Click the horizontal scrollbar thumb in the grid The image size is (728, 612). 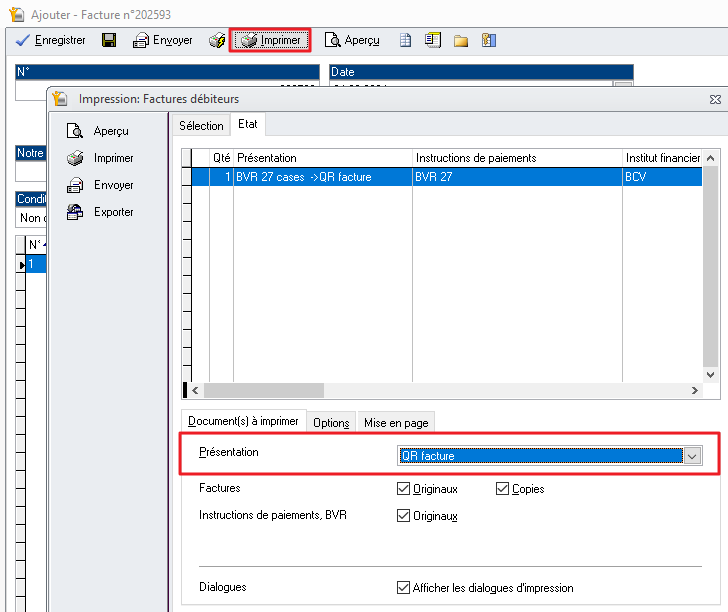264,391
